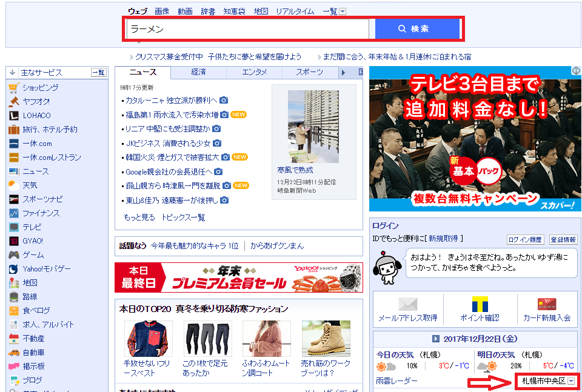This screenshot has height=392, width=582.
Task: Click the ヤフオク! gavel icon
Action: 13,101
